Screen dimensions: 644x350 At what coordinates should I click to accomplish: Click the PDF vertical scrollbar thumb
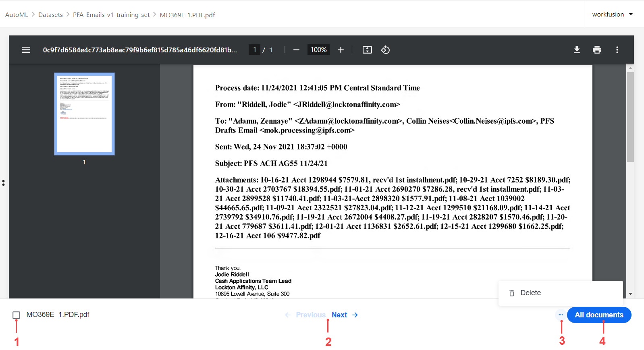pos(630,117)
